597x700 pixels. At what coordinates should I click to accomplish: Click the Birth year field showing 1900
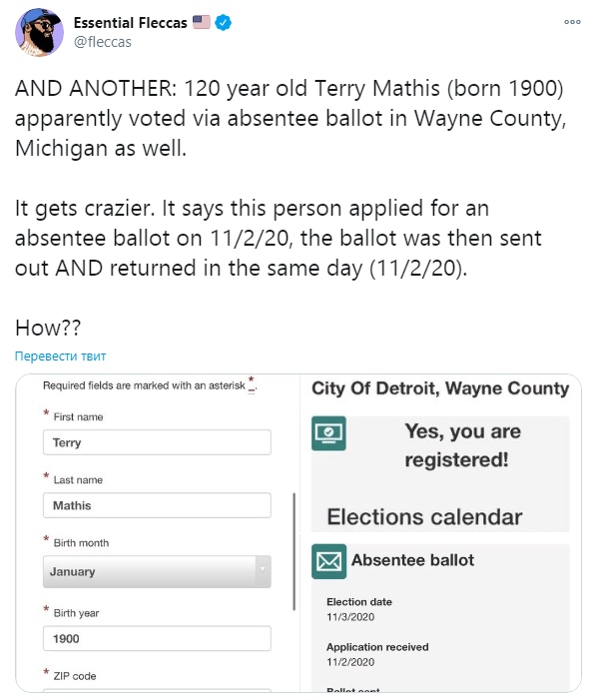157,638
